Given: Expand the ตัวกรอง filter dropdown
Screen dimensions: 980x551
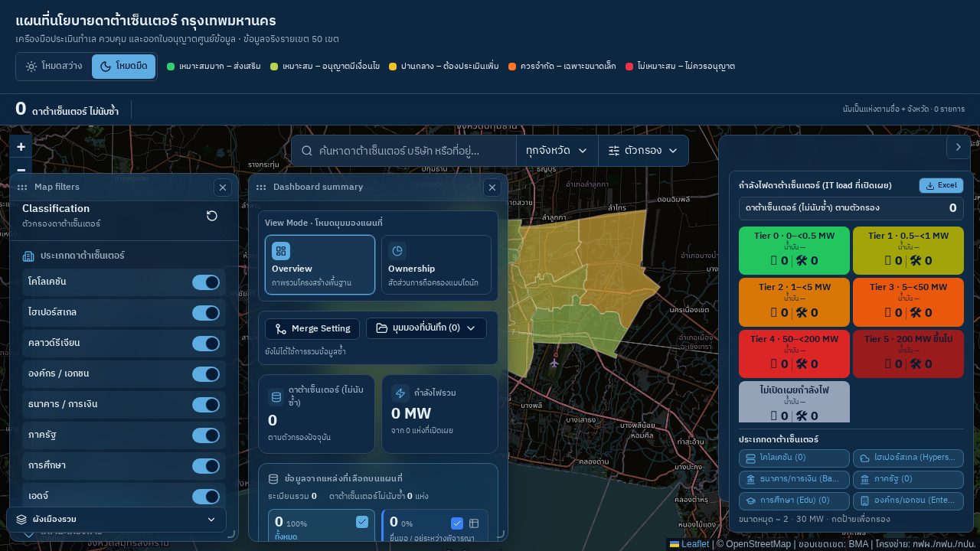Looking at the screenshot, I should (643, 151).
